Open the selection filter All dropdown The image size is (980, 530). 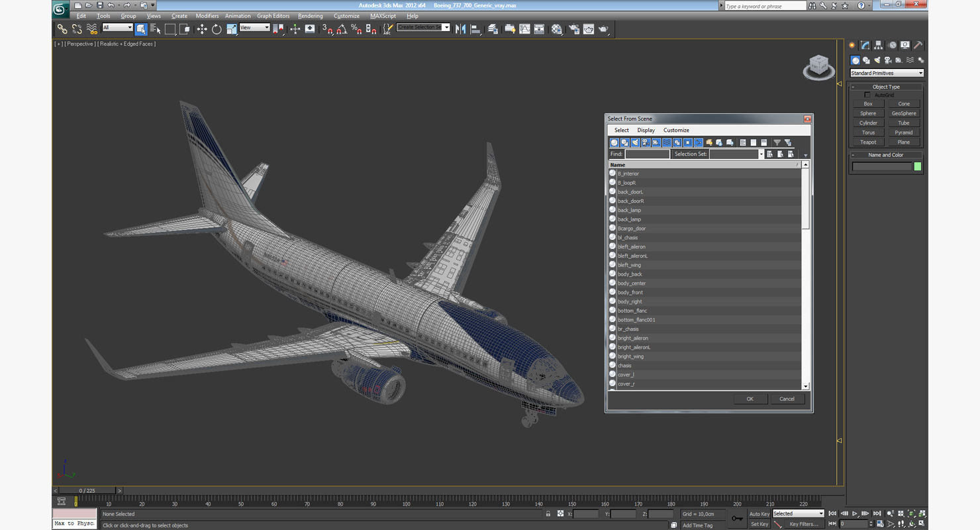[x=117, y=27]
